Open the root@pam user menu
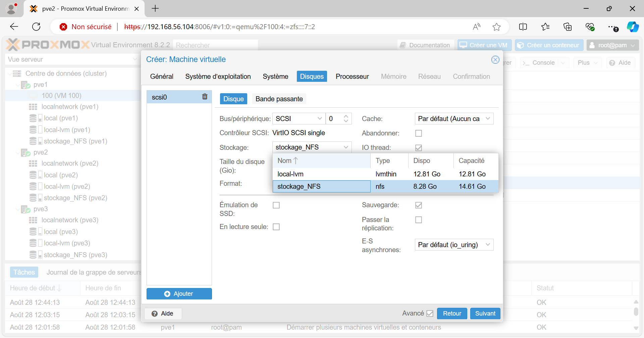This screenshot has width=644, height=338. pos(612,45)
